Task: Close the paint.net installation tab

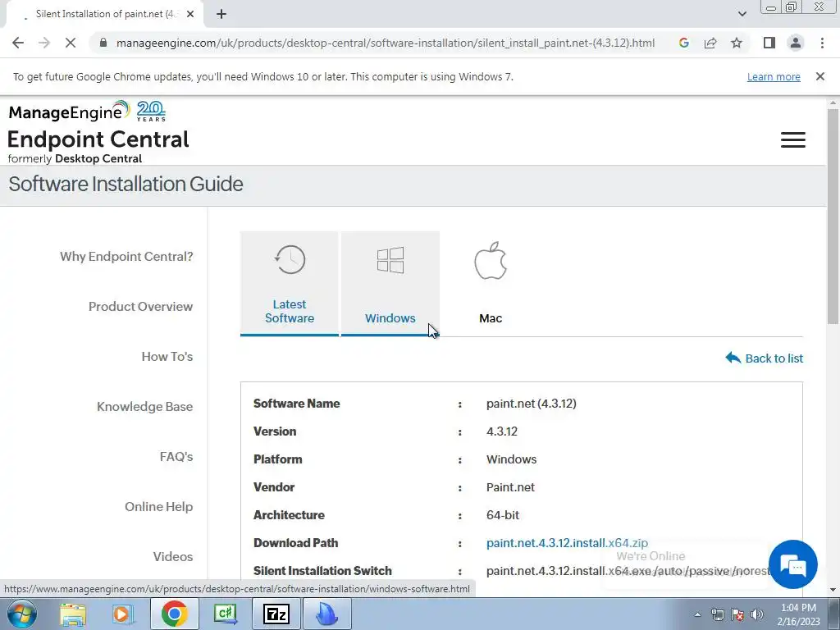Action: pos(190,14)
